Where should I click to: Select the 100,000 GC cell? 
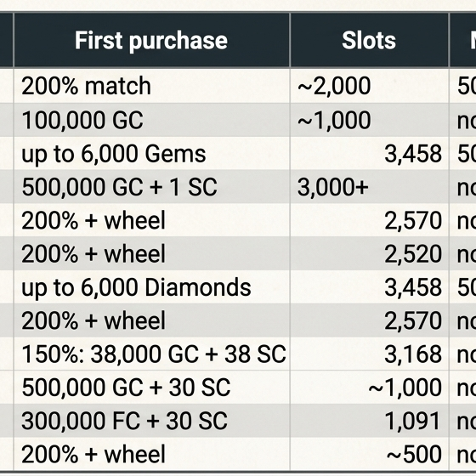pyautogui.click(x=151, y=120)
